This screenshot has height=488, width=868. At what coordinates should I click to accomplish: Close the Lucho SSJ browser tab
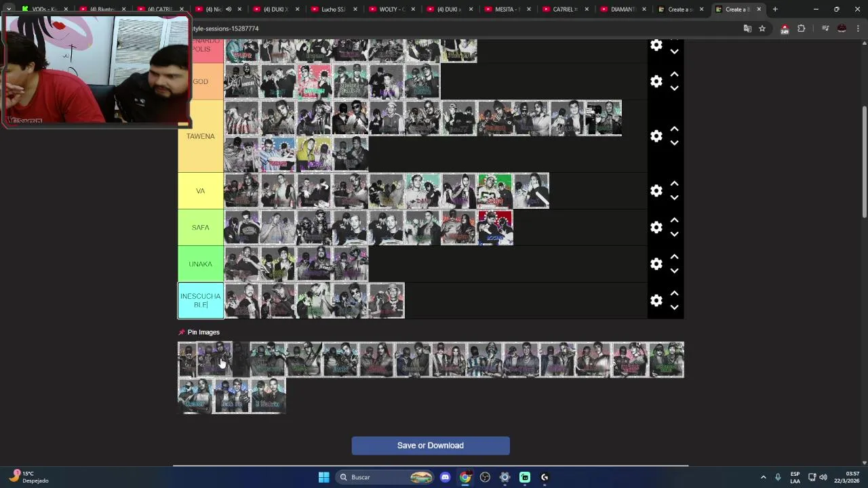pyautogui.click(x=355, y=9)
